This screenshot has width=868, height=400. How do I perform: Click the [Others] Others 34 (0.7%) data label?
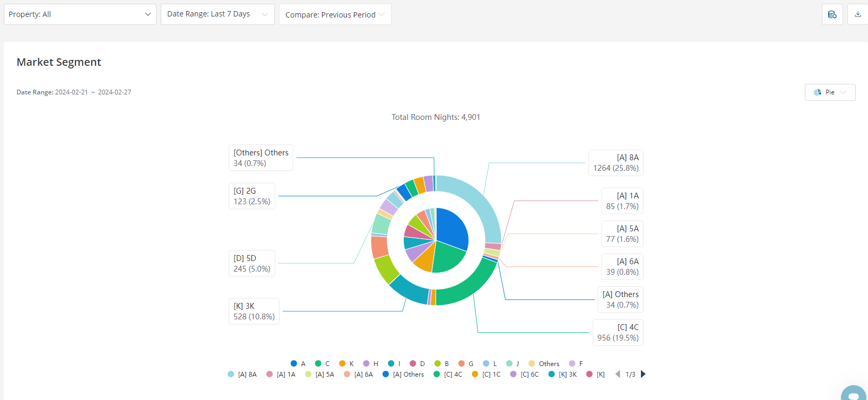[x=261, y=158]
